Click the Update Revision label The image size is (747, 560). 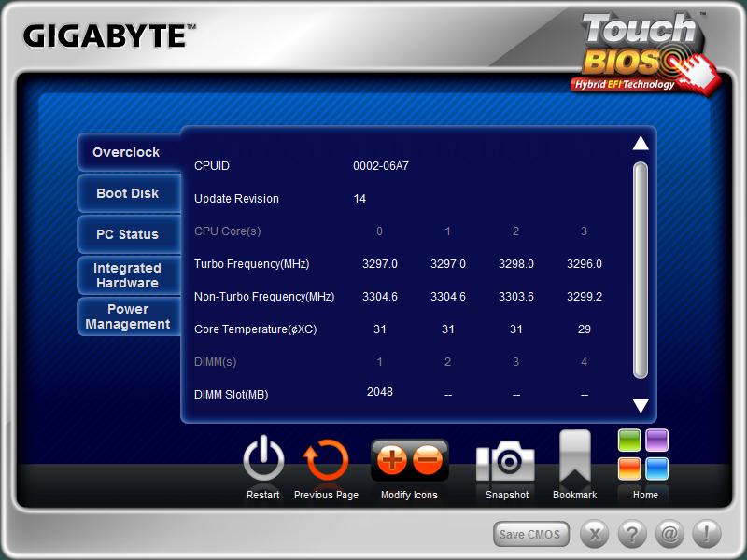pos(237,199)
